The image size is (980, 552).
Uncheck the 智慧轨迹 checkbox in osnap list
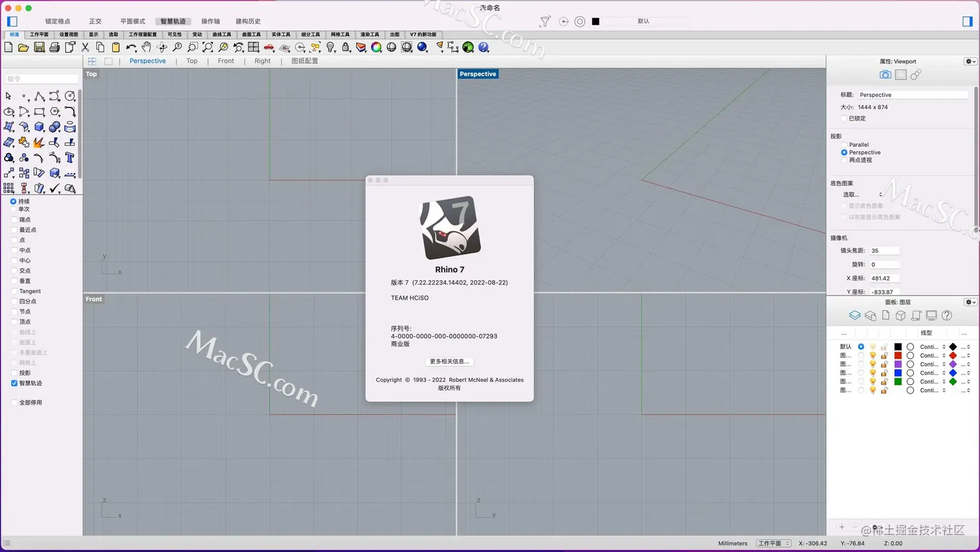point(14,383)
